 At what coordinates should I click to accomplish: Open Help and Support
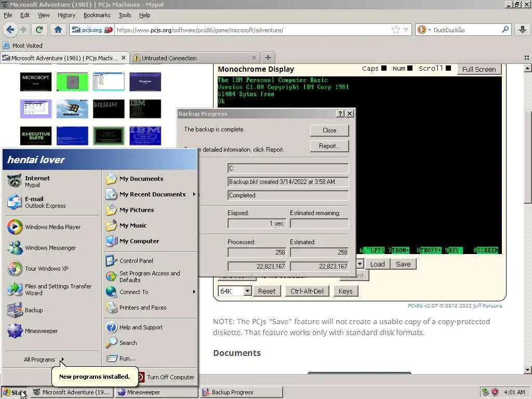tap(150, 327)
